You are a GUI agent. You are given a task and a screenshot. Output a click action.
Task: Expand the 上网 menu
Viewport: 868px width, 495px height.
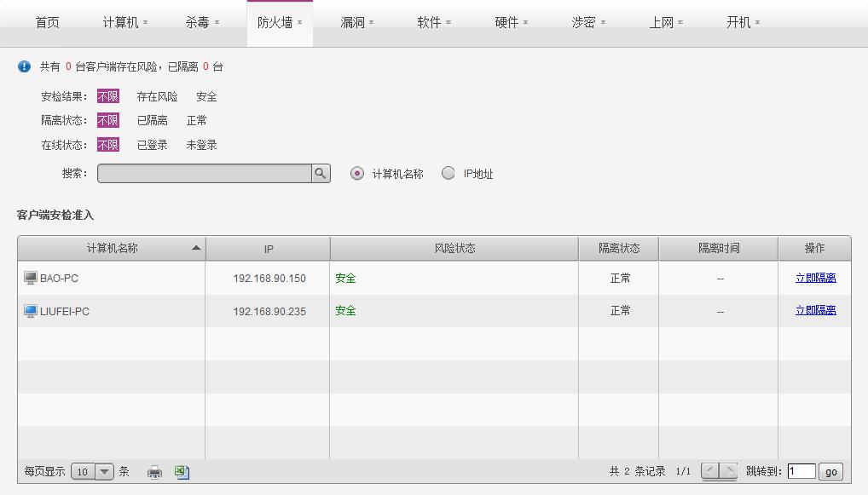pyautogui.click(x=666, y=23)
